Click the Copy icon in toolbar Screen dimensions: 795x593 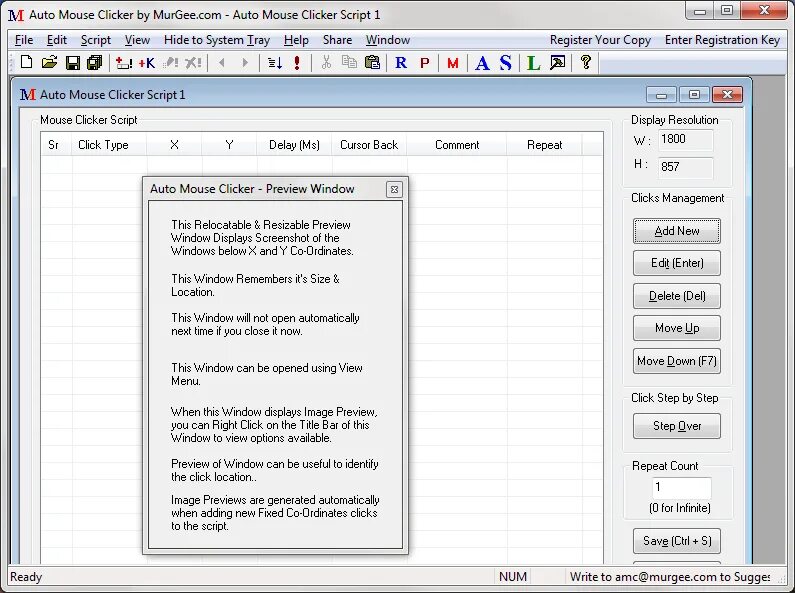[x=349, y=62]
